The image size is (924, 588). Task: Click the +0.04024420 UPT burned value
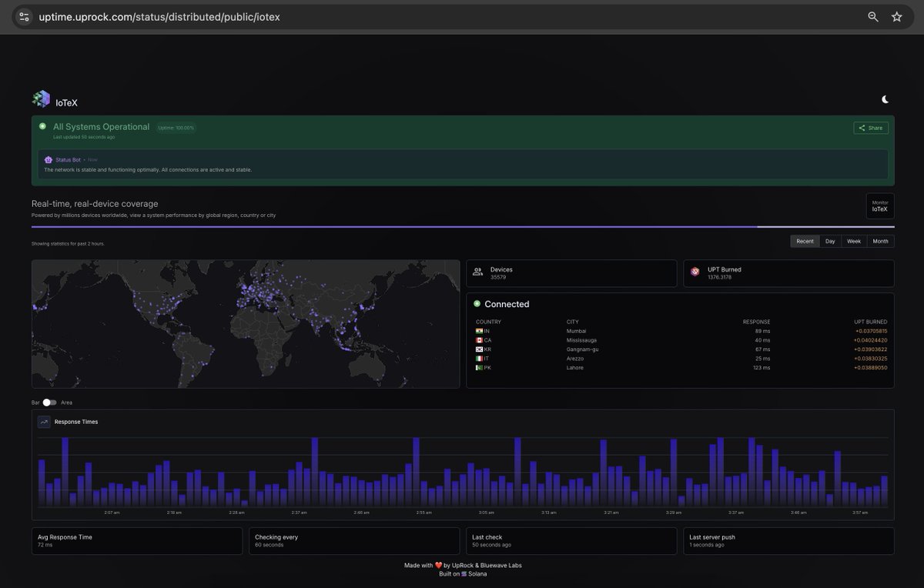870,340
